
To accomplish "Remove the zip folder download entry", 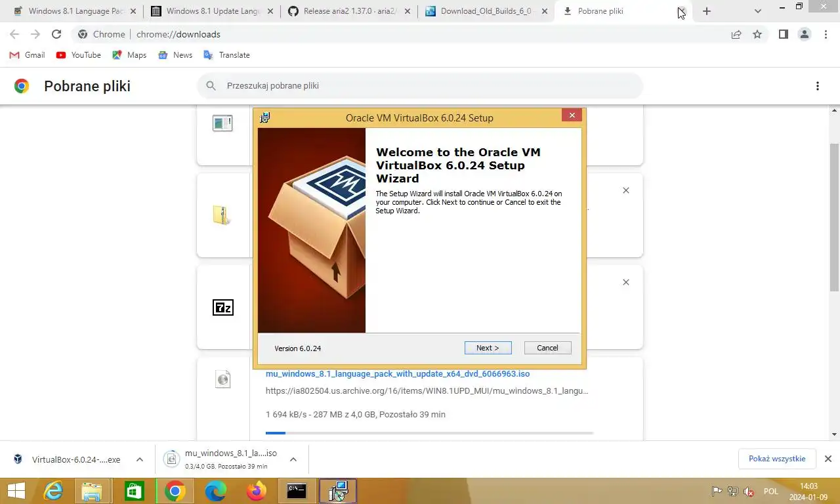I will tap(626, 190).
